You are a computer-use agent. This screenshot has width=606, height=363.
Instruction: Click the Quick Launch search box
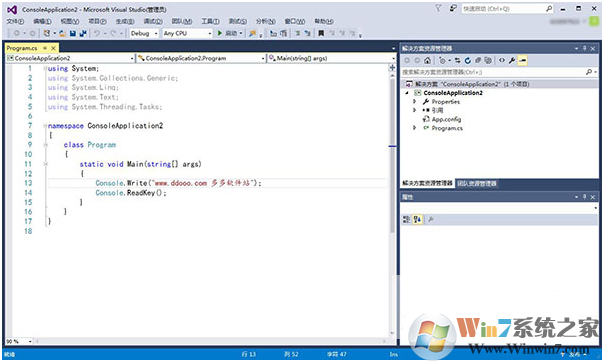507,9
